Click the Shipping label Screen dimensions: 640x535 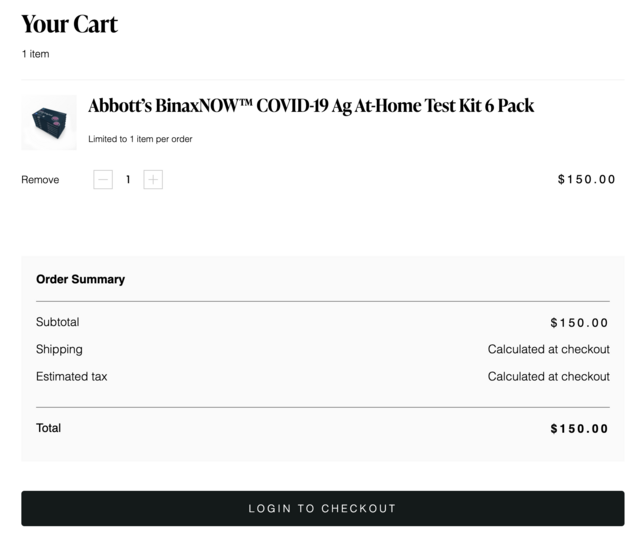point(59,349)
